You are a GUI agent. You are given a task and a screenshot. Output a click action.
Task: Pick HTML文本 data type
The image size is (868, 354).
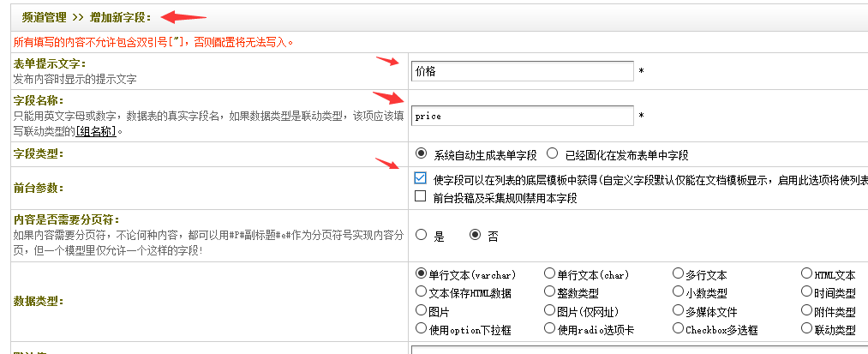pyautogui.click(x=806, y=274)
